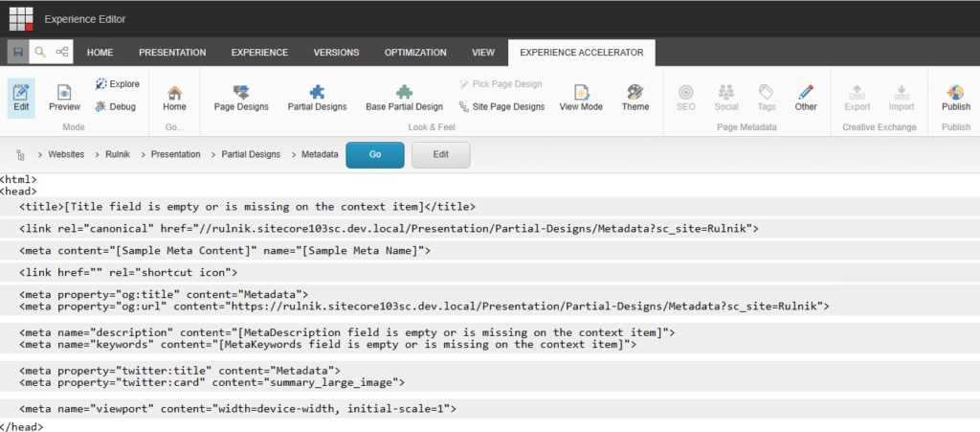Open Site Page Designs
The width and height of the screenshot is (980, 432).
501,106
